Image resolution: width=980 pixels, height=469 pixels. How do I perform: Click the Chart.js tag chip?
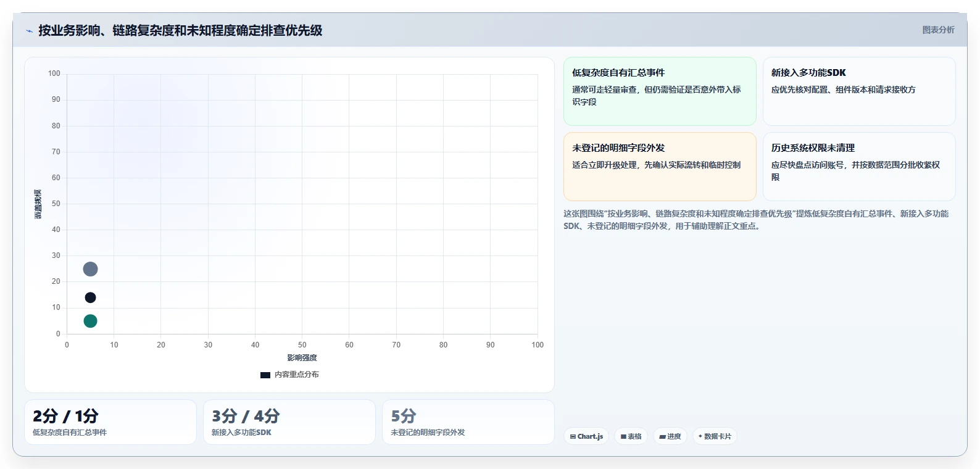(x=586, y=436)
